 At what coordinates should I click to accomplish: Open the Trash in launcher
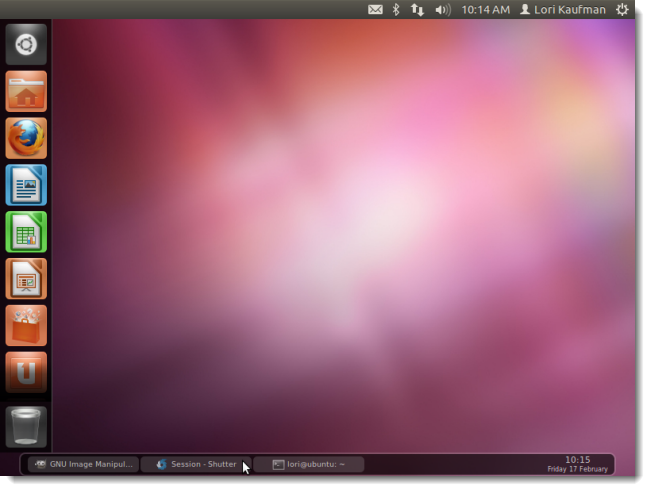tap(26, 427)
